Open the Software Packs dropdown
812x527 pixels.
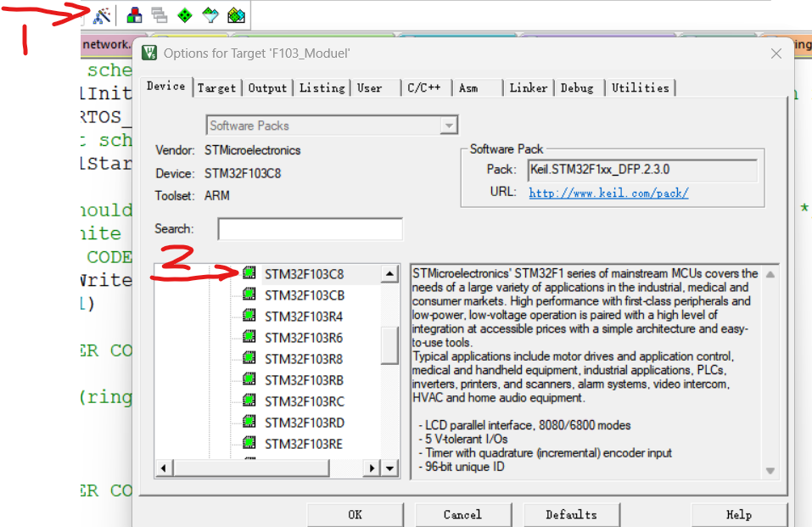(x=448, y=125)
